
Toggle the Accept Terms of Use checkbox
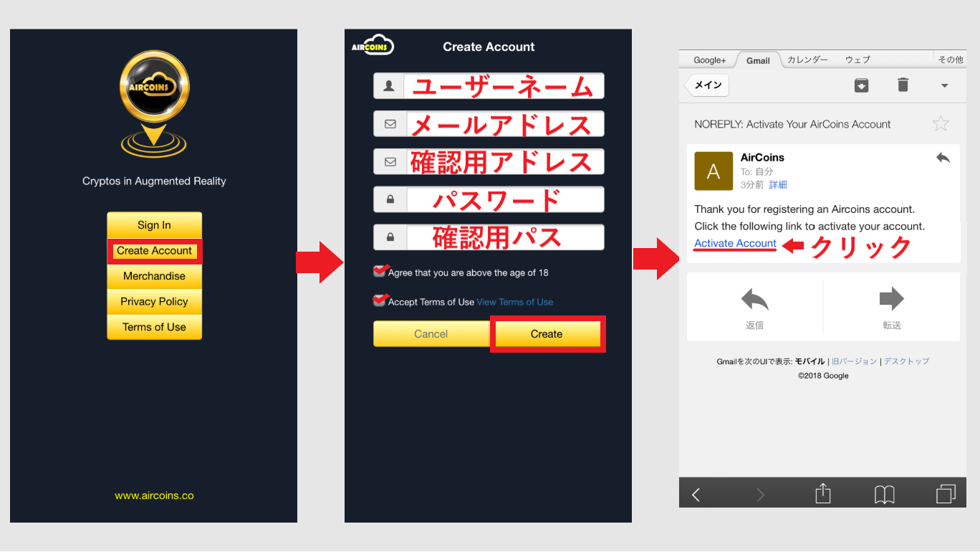click(380, 300)
